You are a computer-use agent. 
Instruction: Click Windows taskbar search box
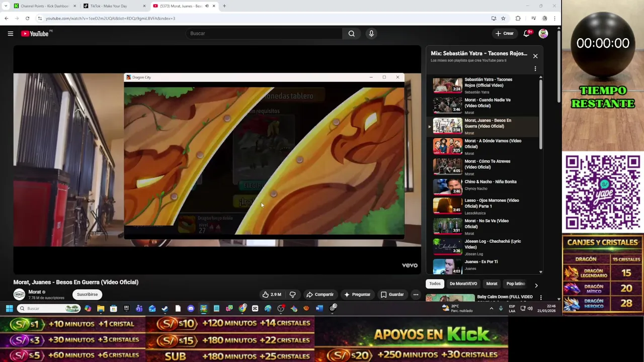[48, 308]
